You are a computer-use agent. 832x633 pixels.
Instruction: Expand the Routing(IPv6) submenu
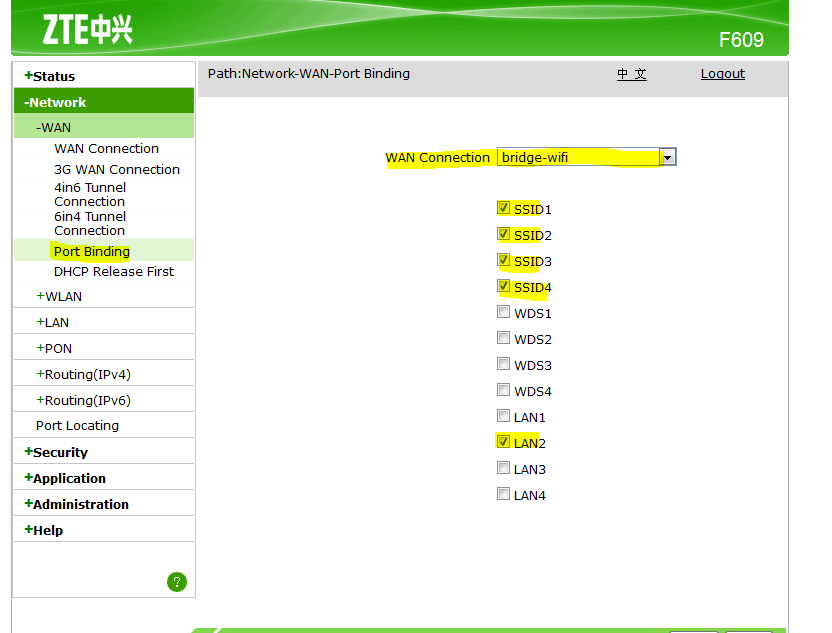pyautogui.click(x=83, y=400)
